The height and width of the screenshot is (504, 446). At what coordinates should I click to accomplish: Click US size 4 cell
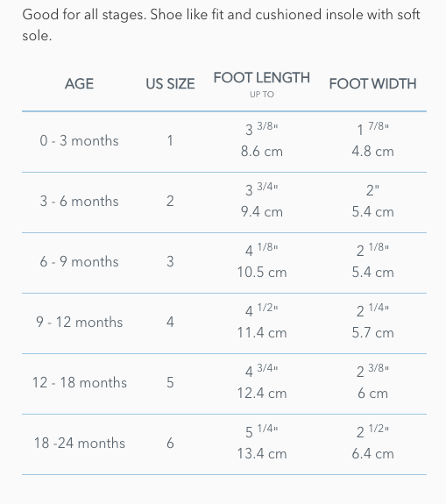170,322
